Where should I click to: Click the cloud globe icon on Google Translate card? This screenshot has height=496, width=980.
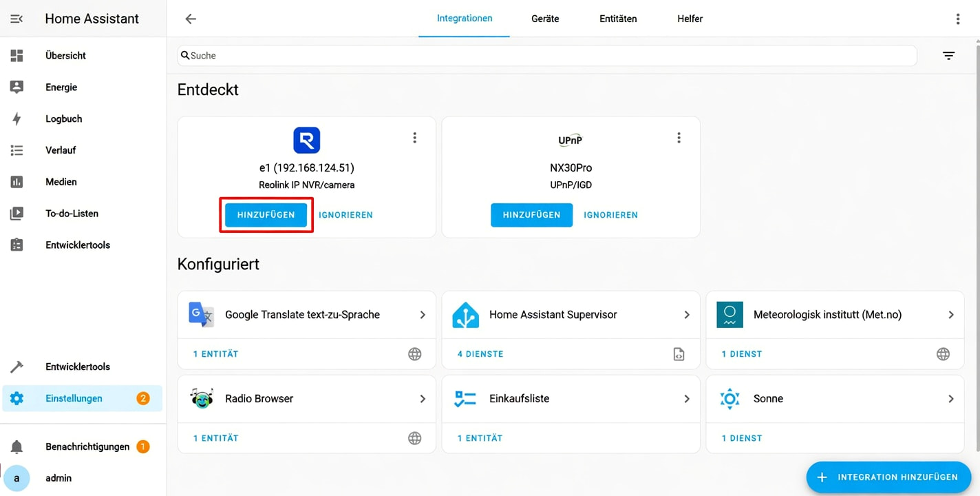pyautogui.click(x=414, y=354)
